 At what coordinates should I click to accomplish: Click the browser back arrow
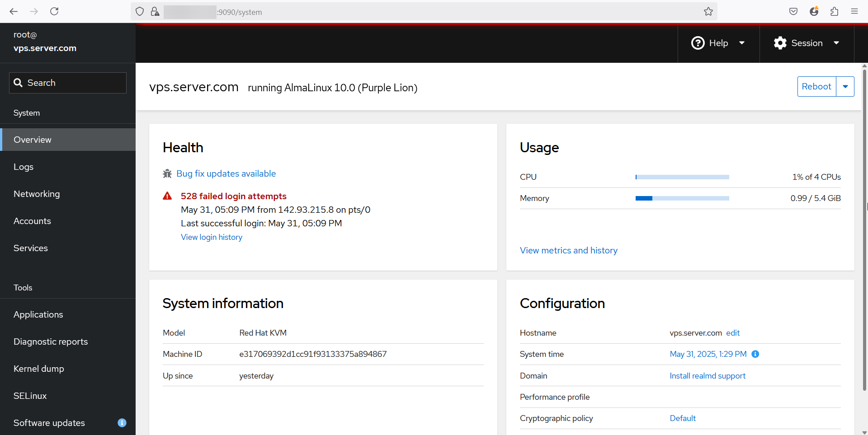click(x=14, y=12)
